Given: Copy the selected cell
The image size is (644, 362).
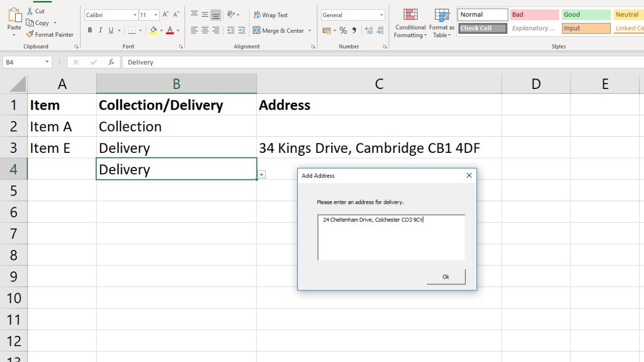Looking at the screenshot, I should [38, 23].
